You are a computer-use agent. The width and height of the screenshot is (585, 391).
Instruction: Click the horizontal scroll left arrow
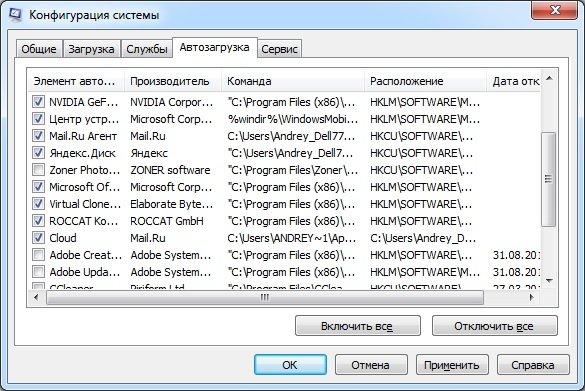pyautogui.click(x=36, y=297)
